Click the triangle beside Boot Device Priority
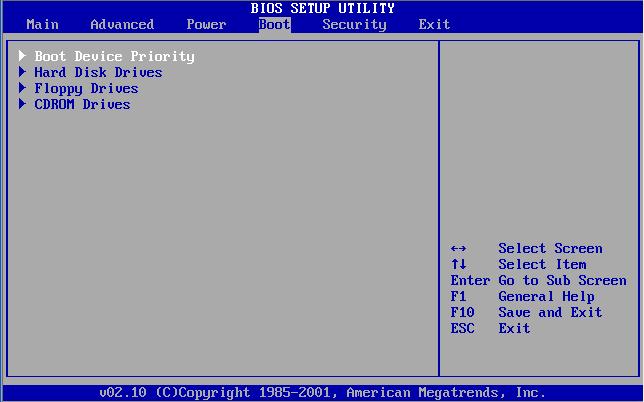The image size is (644, 402). pyautogui.click(x=22, y=56)
